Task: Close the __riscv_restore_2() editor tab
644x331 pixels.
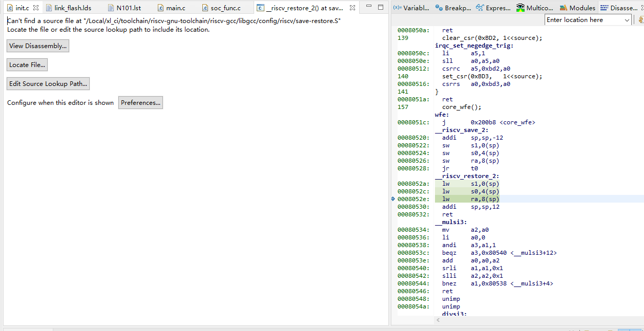Action: [x=352, y=8]
